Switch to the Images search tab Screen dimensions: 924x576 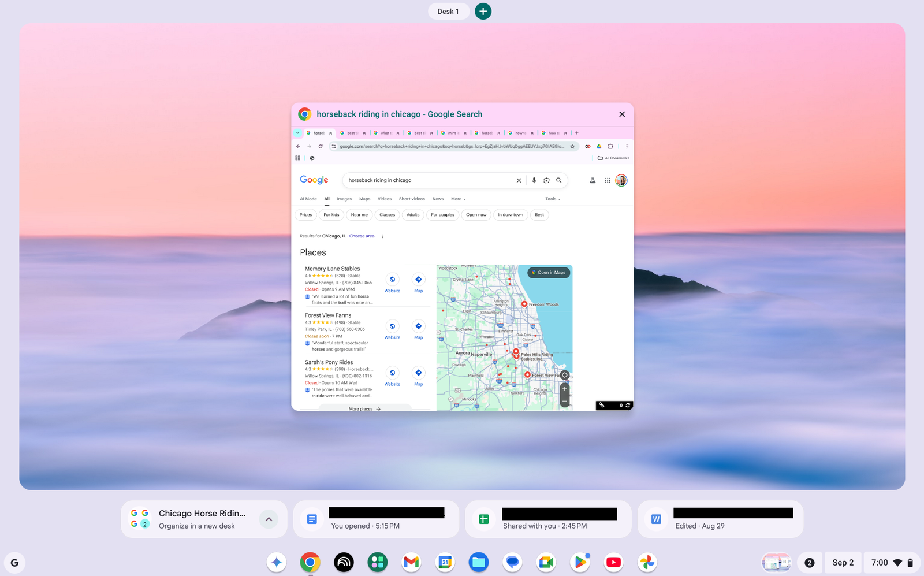(344, 199)
